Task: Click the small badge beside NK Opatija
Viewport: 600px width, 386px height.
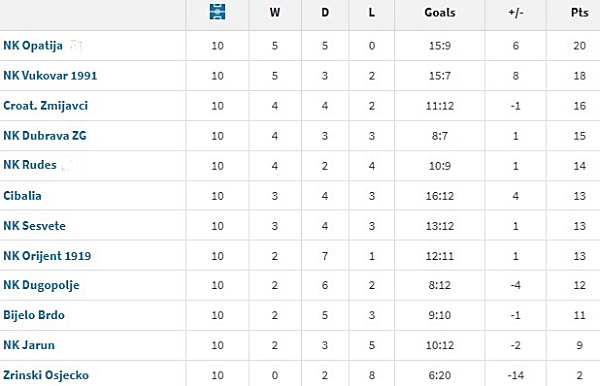Action: tap(77, 45)
